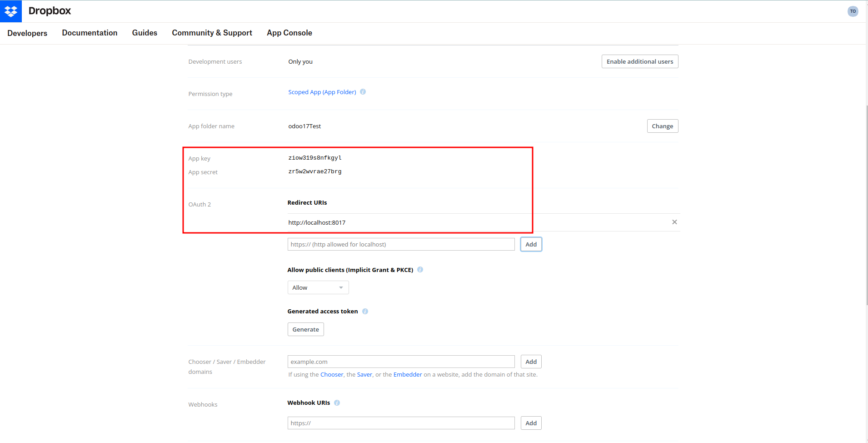Click the Guides menu item
The image size is (868, 443).
click(x=145, y=33)
